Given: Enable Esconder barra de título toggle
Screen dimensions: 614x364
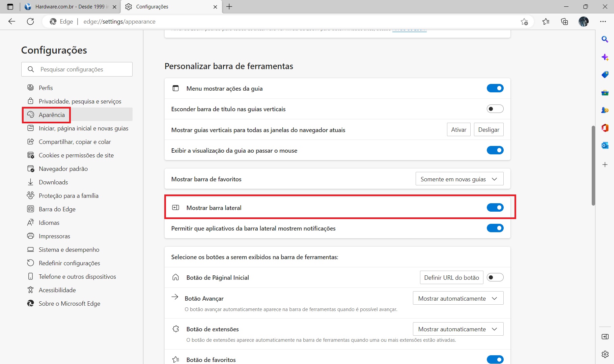Looking at the screenshot, I should (x=495, y=109).
